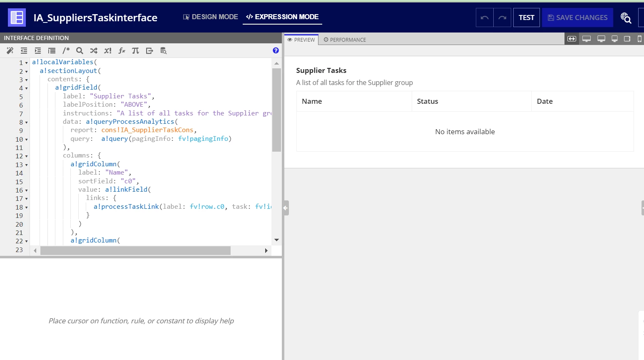Toggle comment with the /* icon
This screenshot has height=360, width=644.
66,51
